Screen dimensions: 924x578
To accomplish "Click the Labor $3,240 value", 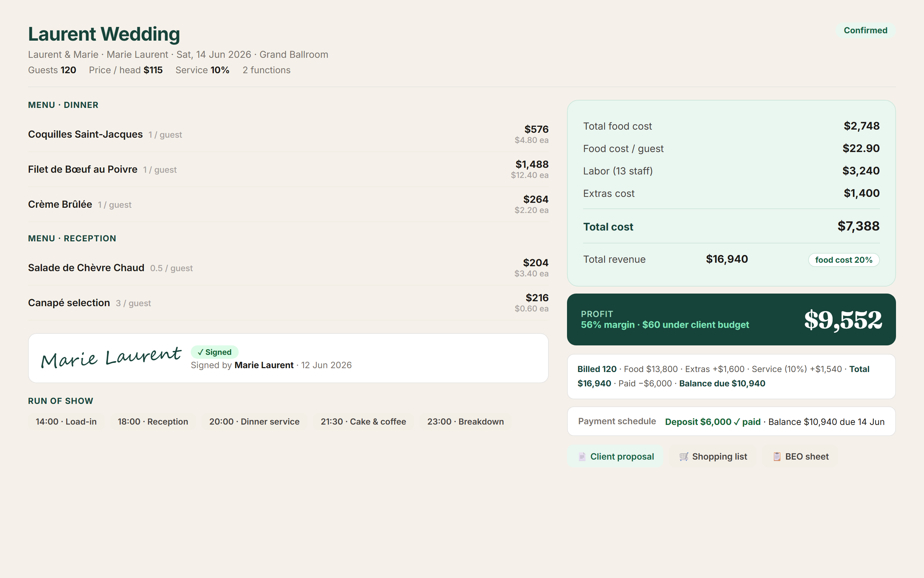I will (x=861, y=171).
